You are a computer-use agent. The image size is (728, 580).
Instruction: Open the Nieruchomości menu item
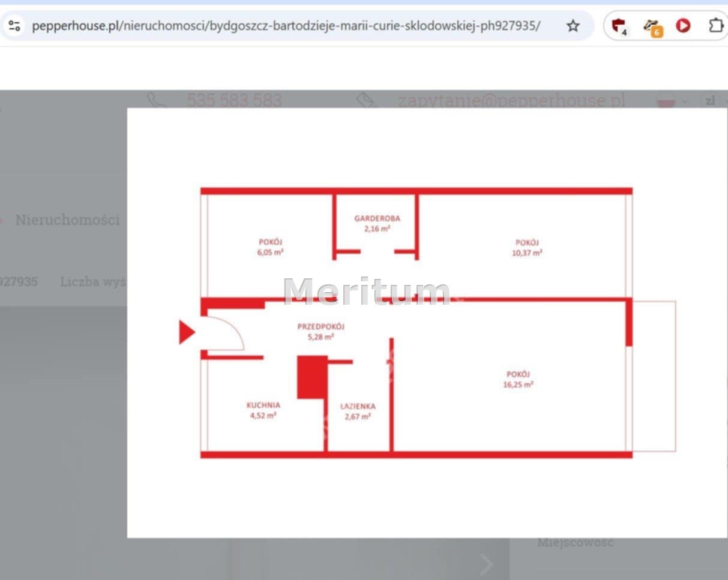click(x=67, y=220)
